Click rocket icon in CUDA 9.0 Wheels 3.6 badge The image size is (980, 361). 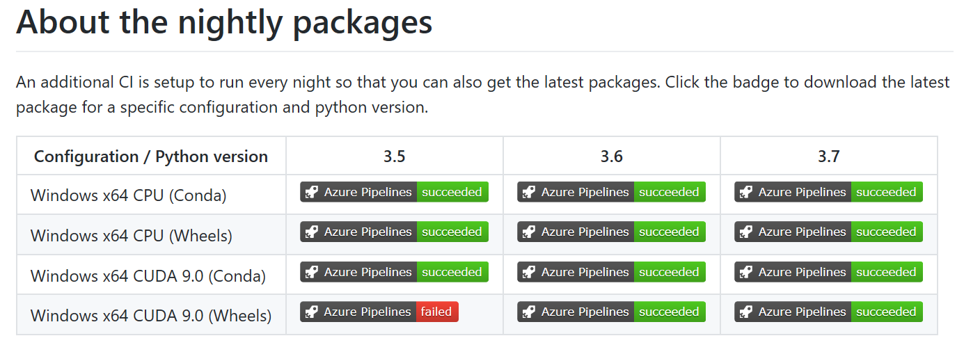[529, 312]
